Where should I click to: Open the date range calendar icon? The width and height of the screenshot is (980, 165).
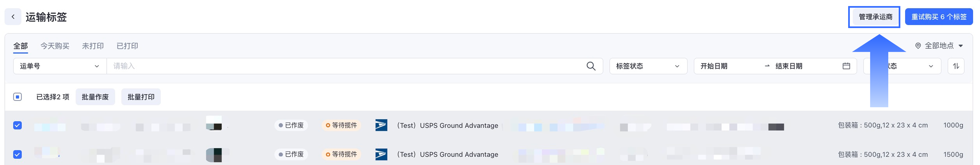pyautogui.click(x=846, y=66)
